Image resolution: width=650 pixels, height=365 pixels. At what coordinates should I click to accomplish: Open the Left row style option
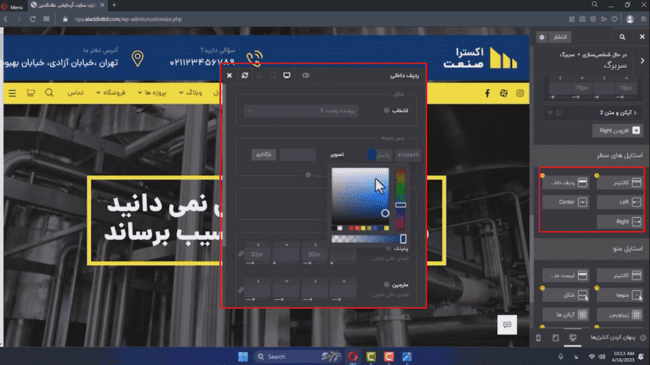point(619,202)
